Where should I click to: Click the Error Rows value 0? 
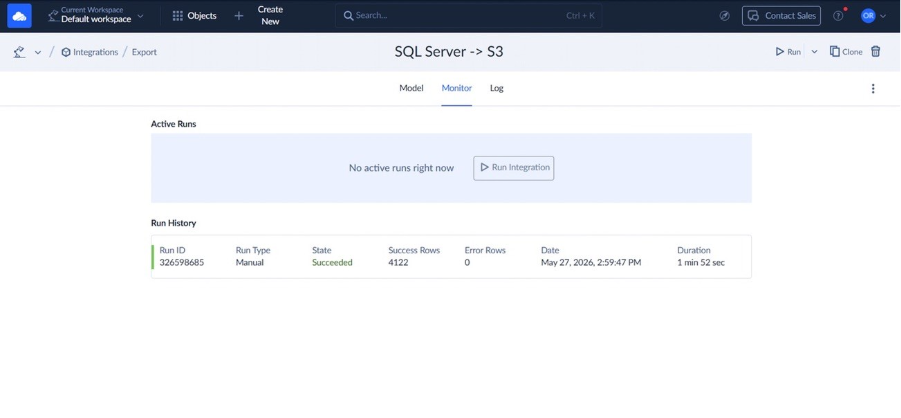tap(467, 263)
